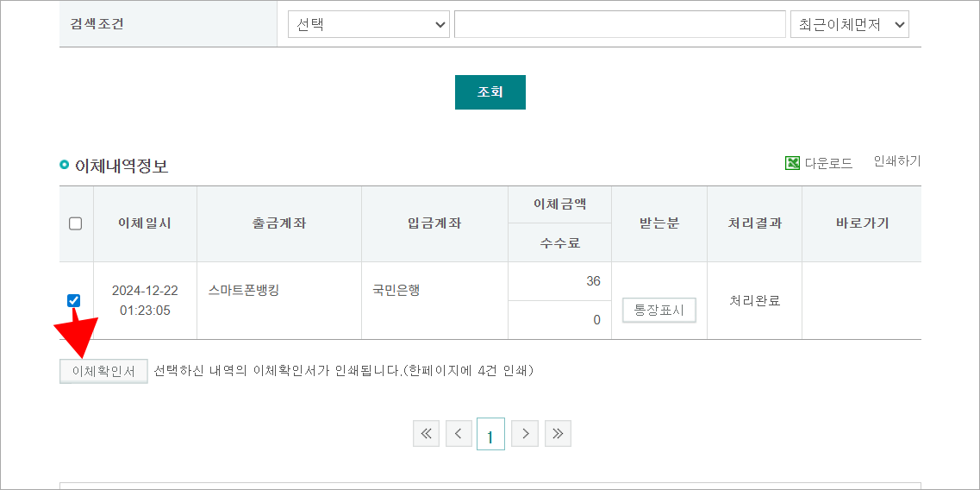
Task: Click the 이체내역정보 section heading
Action: pyautogui.click(x=122, y=166)
